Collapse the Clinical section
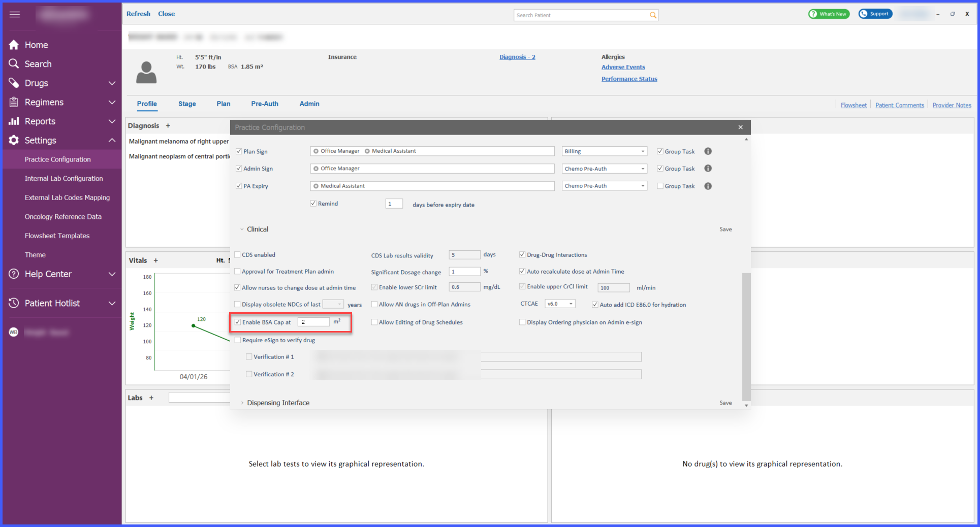Screen dimensions: 980x527 [x=242, y=229]
